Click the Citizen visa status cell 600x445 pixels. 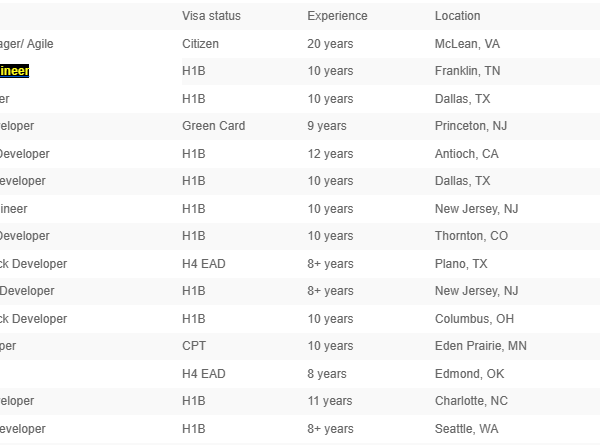click(200, 44)
